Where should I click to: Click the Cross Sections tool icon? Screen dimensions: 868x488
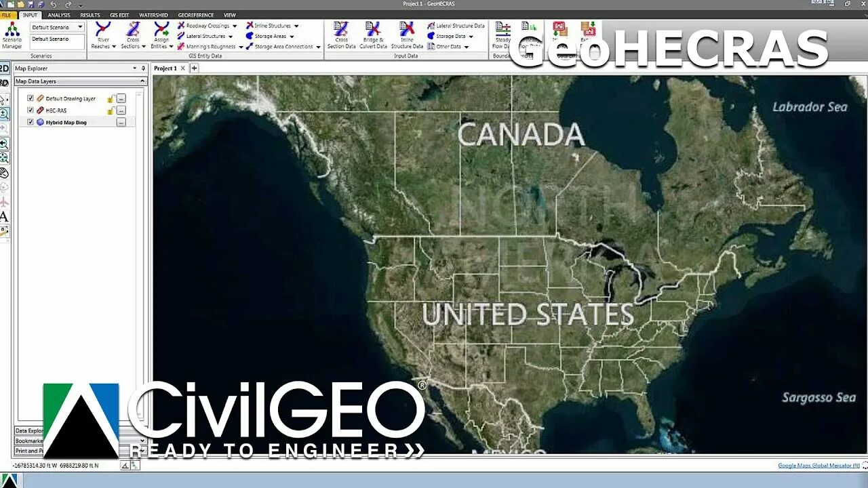[x=133, y=29]
